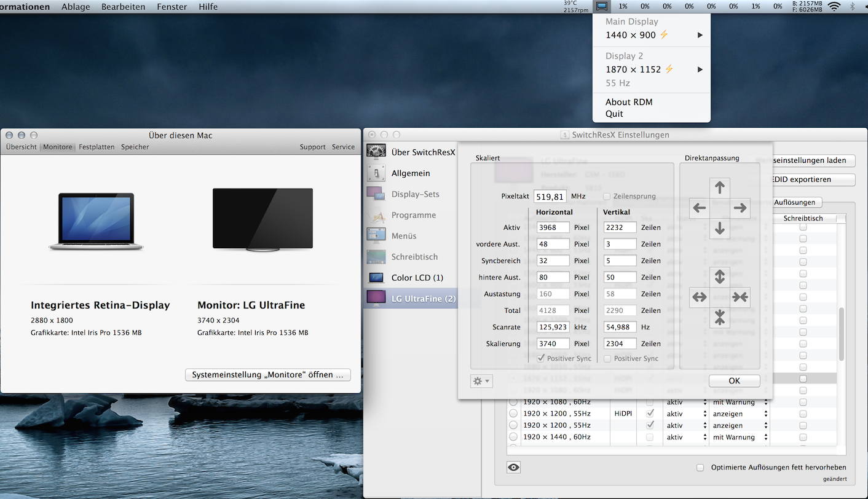
Task: Open mit Warnung dropdown for 1920 × 1440 row
Action: [x=740, y=437]
